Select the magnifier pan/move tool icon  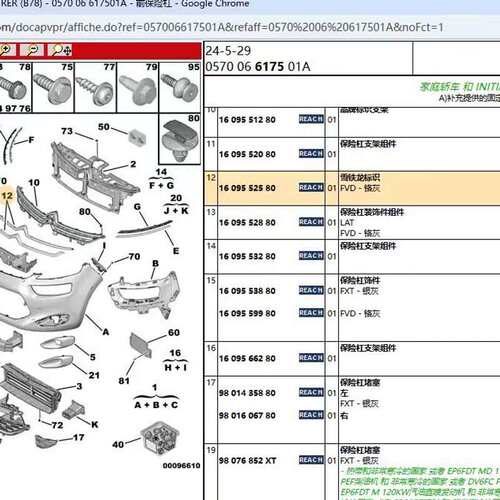61,50
